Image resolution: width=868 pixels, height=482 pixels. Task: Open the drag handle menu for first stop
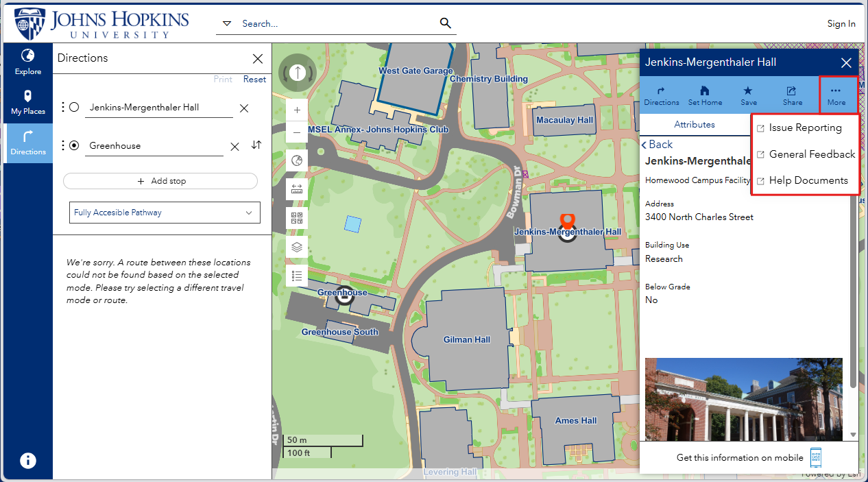click(63, 107)
